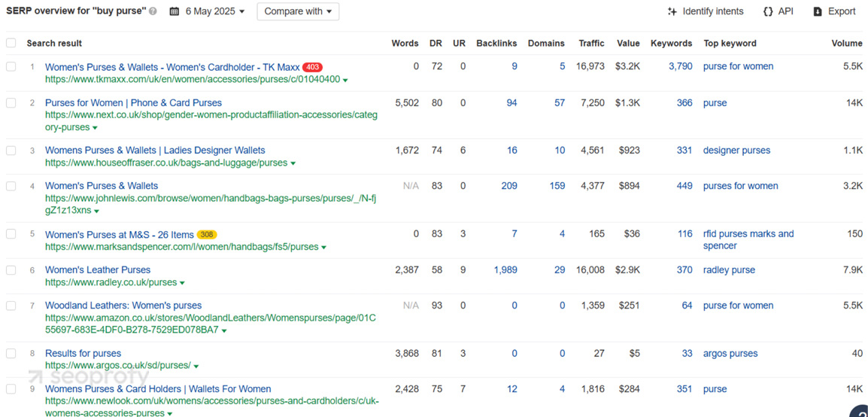868x417 pixels.
Task: Click the 1,989 backlinks count for Radley
Action: [x=505, y=270]
